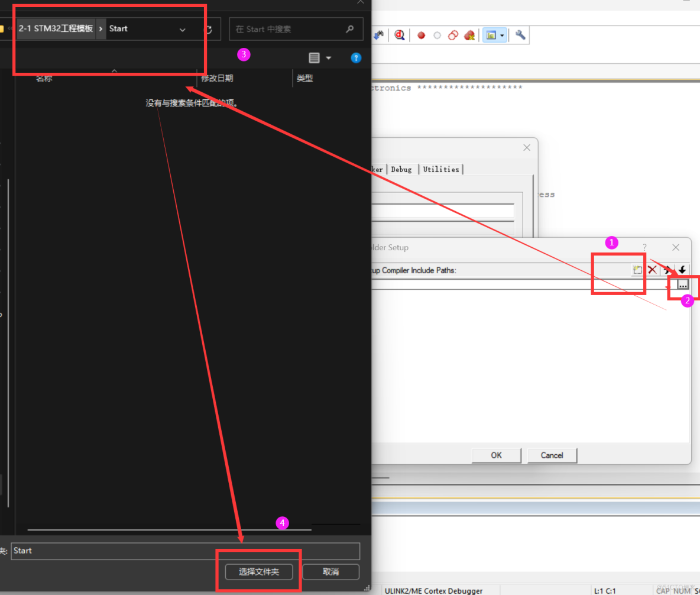Click the blue help icon in file dialog
This screenshot has width=700, height=595.
click(x=356, y=58)
